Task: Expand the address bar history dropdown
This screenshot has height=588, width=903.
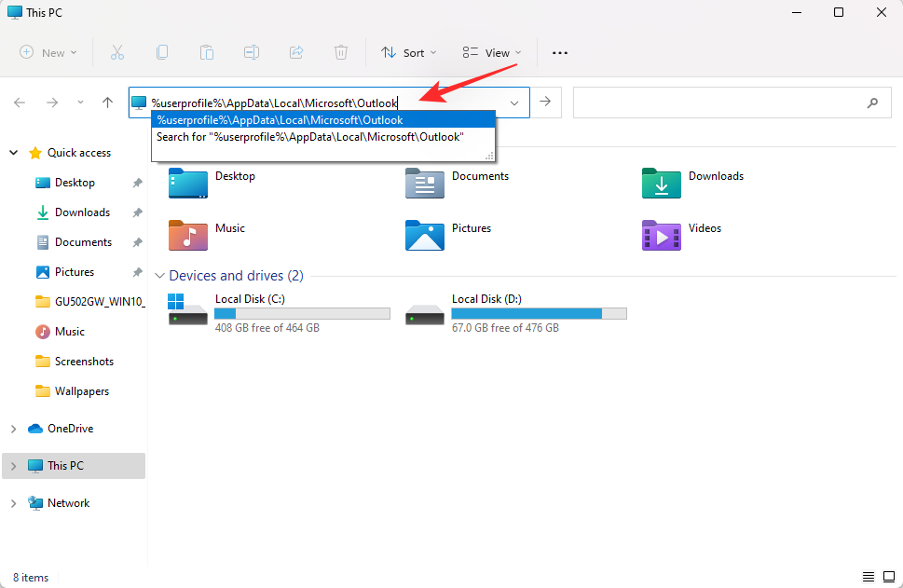Action: (514, 103)
